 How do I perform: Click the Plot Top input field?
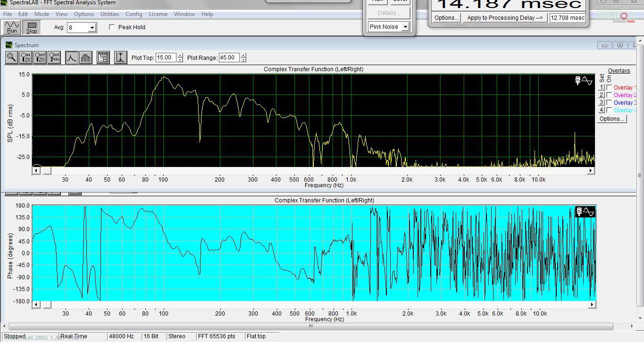click(166, 58)
